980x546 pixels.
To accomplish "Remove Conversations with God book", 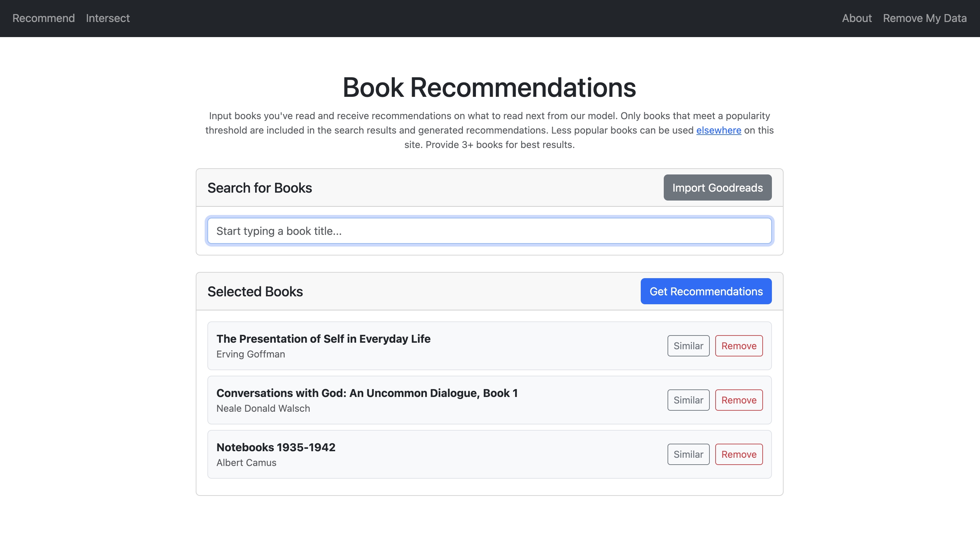I will click(x=738, y=400).
